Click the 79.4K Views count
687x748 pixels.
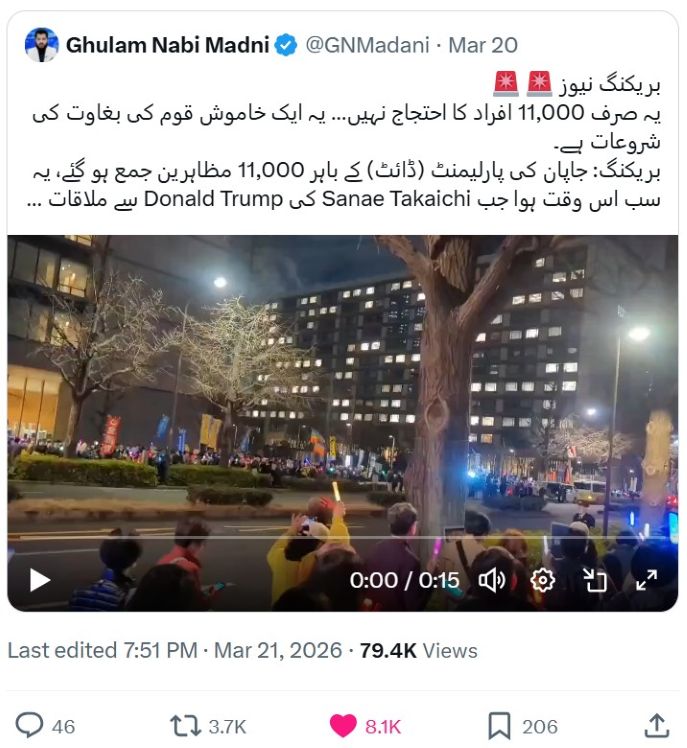(x=418, y=650)
